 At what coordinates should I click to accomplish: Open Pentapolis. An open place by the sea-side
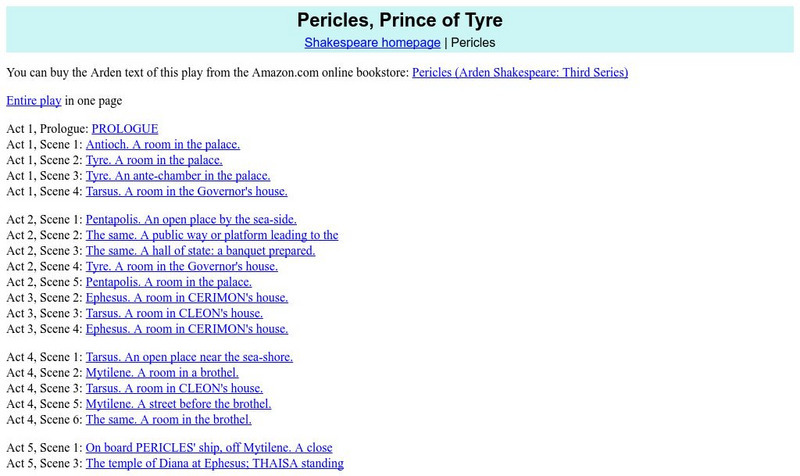(191, 220)
